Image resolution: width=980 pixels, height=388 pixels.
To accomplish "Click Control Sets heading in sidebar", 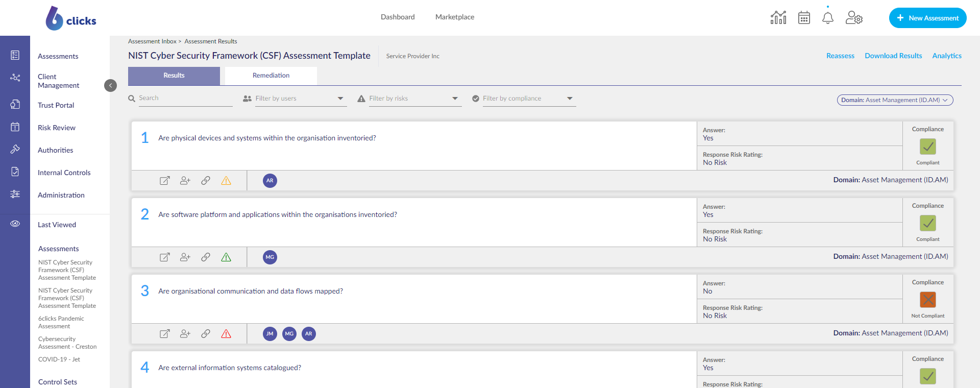I will (58, 382).
